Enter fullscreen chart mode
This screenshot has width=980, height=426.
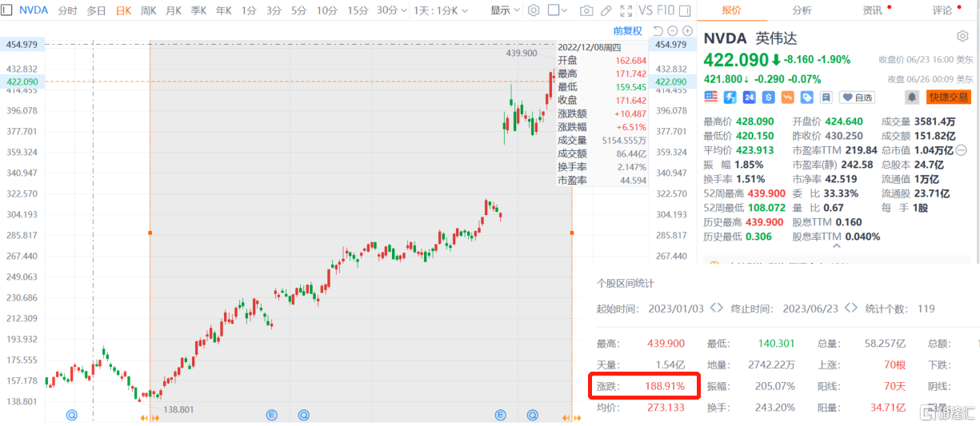coord(626,10)
